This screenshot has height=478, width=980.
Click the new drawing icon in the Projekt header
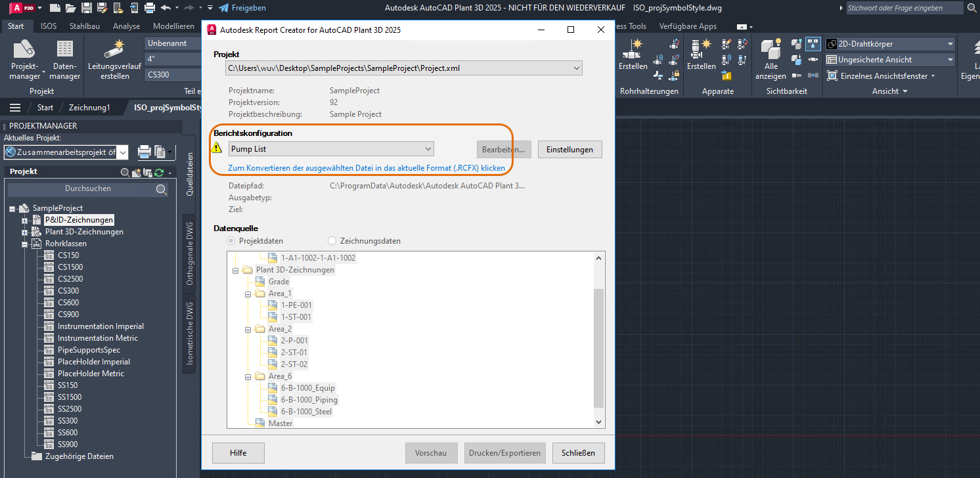(137, 173)
